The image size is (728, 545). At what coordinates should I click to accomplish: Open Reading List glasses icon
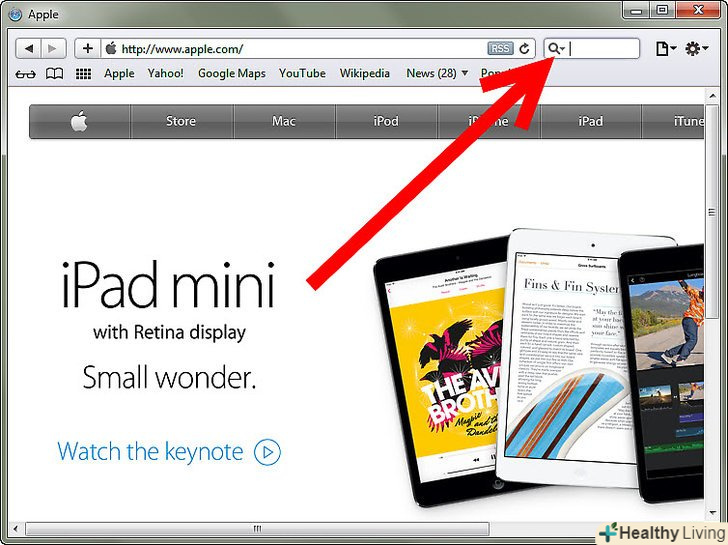[x=25, y=74]
